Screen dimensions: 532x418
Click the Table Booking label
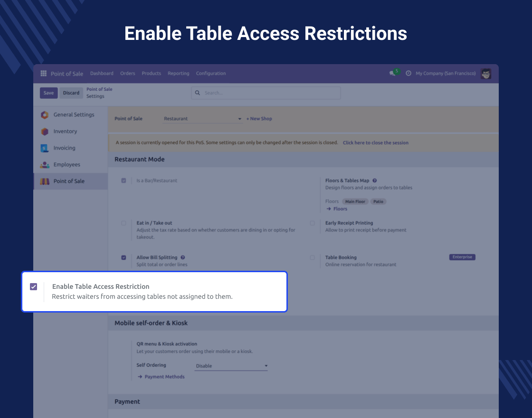pos(341,257)
